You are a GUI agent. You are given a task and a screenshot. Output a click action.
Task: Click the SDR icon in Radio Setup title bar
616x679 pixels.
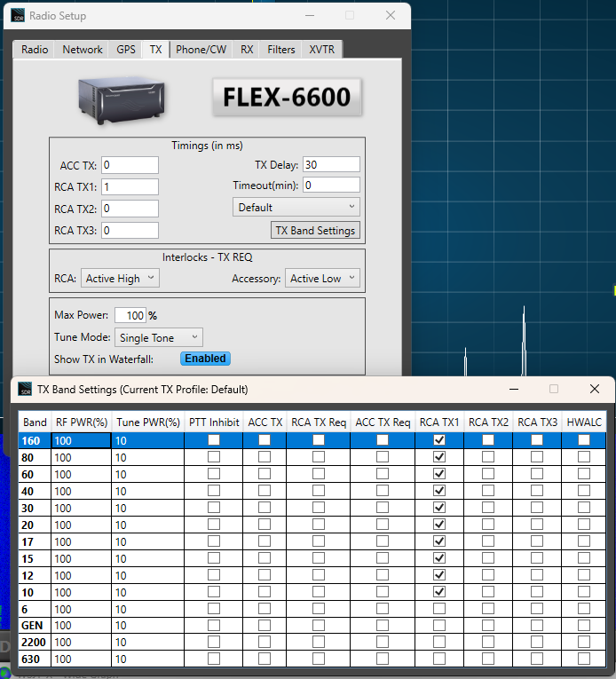pyautogui.click(x=18, y=15)
